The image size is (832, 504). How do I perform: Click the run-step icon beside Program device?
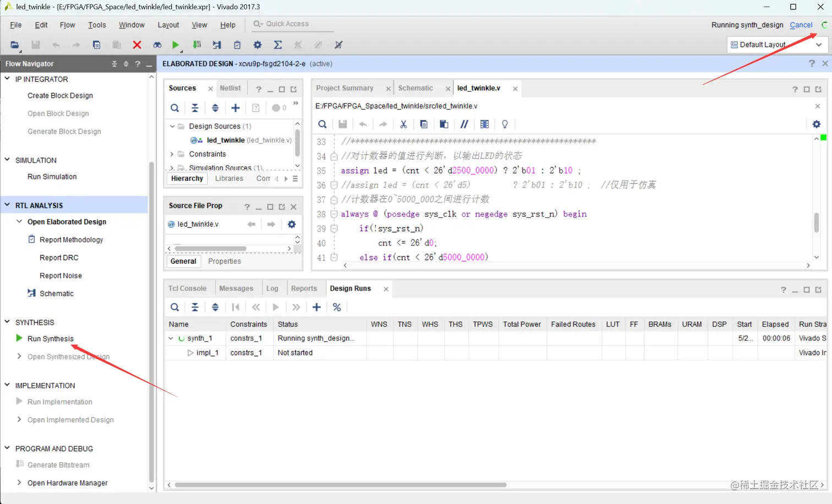click(x=217, y=45)
